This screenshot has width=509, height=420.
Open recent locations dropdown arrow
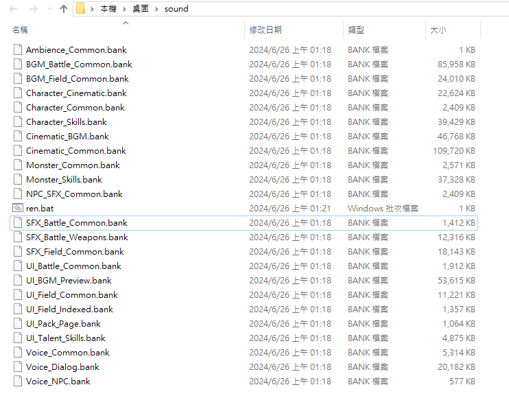tap(49, 9)
